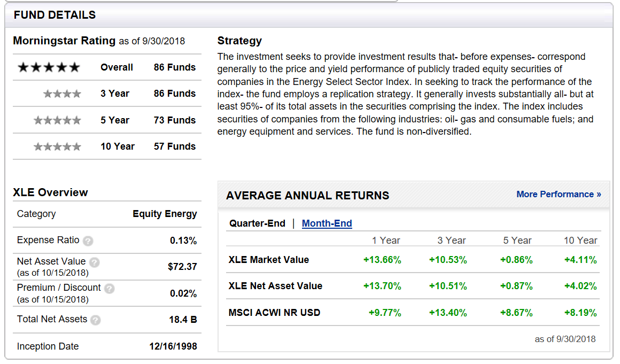Click the Morningstar Rating heading
The image size is (620, 364).
point(64,41)
